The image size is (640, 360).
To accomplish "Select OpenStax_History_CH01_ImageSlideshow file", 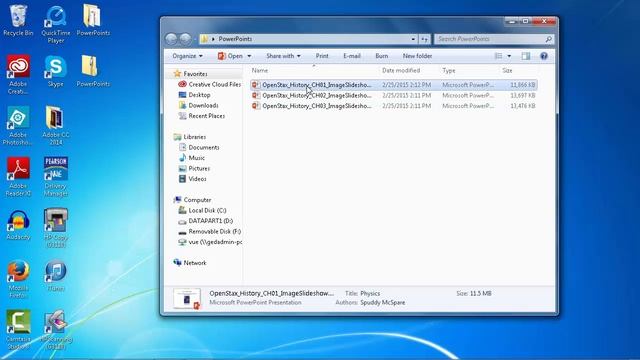I will click(393, 85).
